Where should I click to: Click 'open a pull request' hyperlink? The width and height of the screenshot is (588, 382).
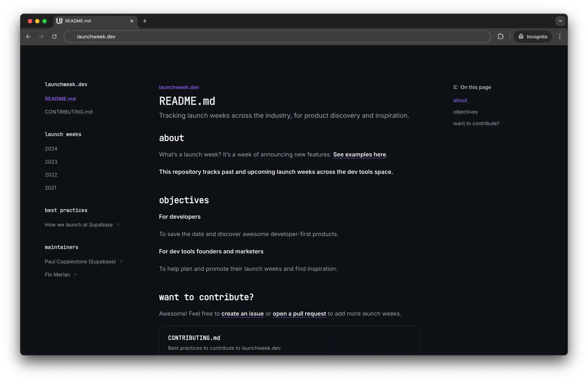click(299, 314)
